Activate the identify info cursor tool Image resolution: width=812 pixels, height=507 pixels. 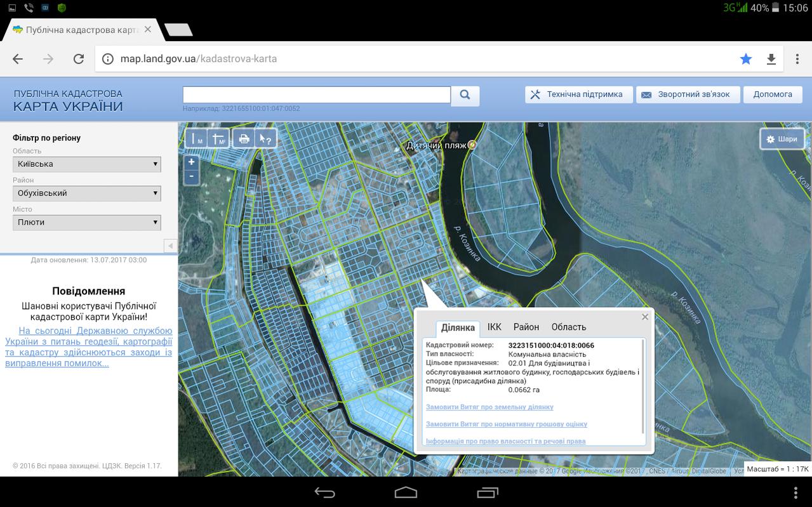(265, 139)
